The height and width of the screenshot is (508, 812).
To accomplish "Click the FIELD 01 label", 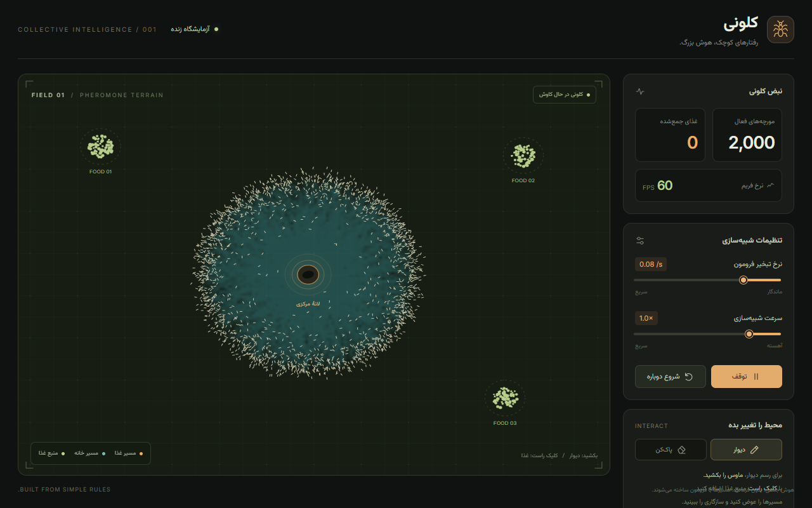I will [48, 95].
